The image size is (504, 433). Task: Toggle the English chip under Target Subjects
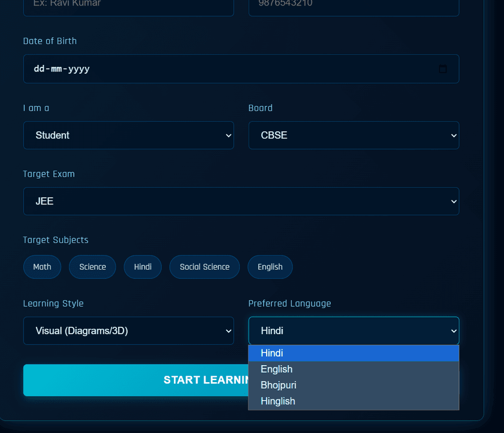click(270, 267)
